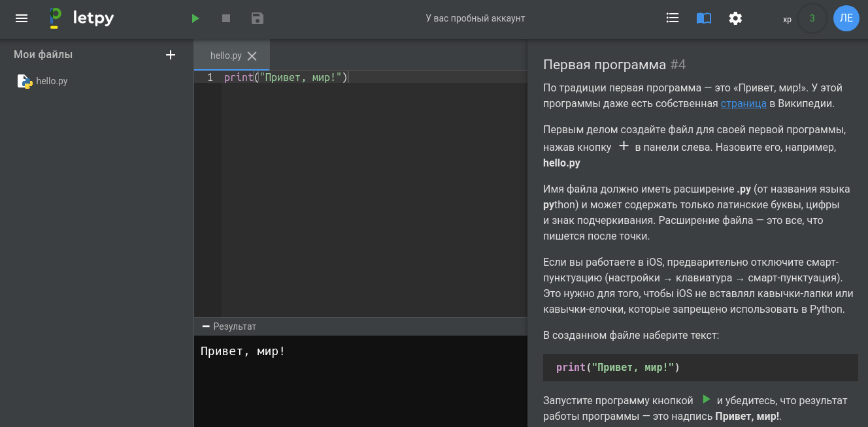Click the XP counter showing 3
The image size is (868, 427).
tap(812, 18)
